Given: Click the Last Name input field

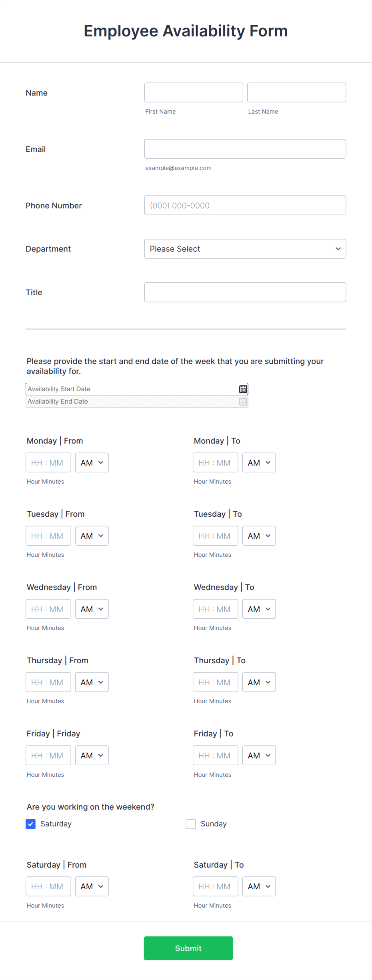Looking at the screenshot, I should (296, 92).
